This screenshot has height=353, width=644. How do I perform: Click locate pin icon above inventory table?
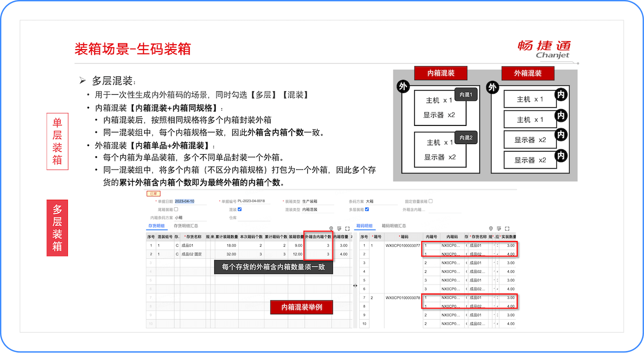click(x=331, y=229)
